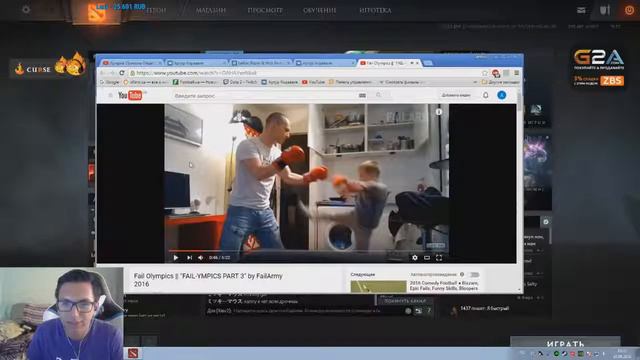Click the streamer webcam overlay
640x360 pixels.
(x=61, y=313)
